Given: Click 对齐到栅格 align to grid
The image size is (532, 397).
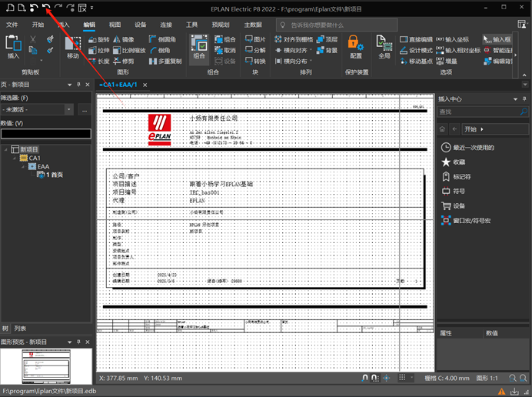Looking at the screenshot, I should (294, 39).
